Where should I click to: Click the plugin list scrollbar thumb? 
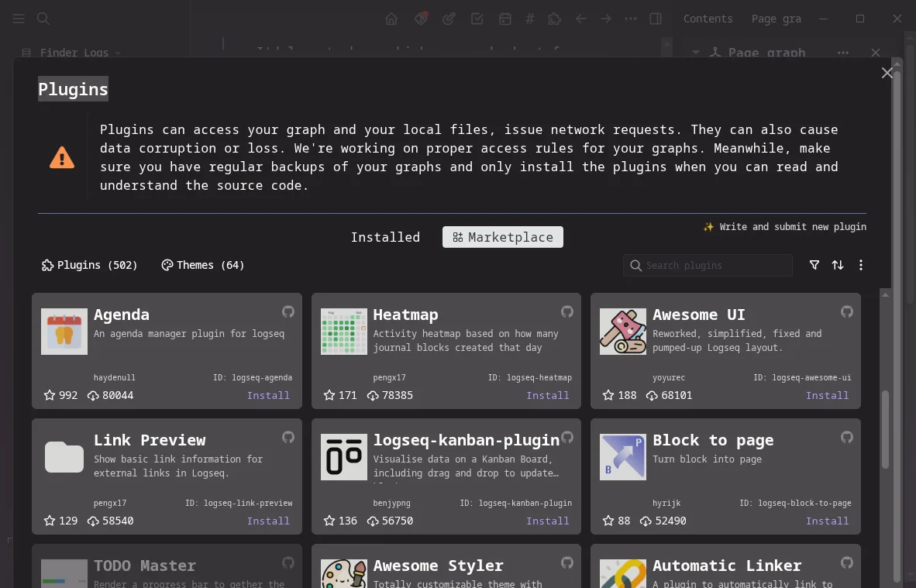(x=885, y=429)
